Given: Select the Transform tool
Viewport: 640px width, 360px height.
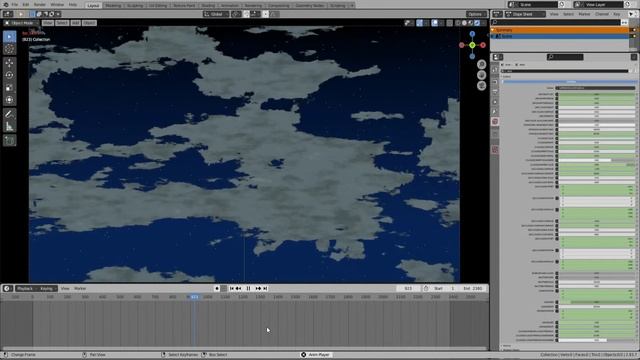Looking at the screenshot, I should point(9,100).
